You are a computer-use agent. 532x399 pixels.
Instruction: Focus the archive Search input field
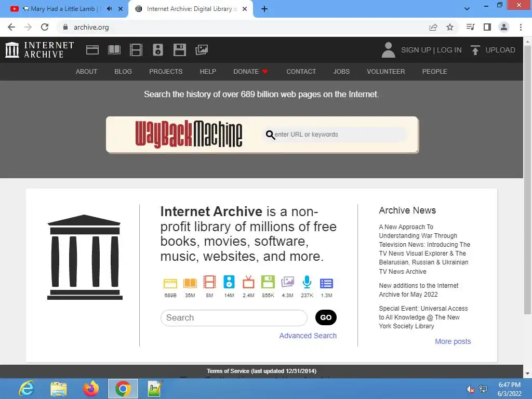(x=234, y=318)
